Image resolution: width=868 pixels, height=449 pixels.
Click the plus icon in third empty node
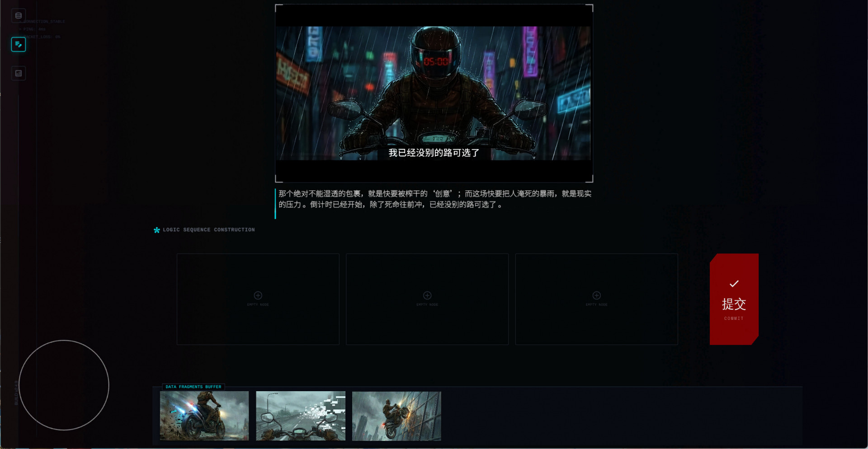pyautogui.click(x=596, y=295)
